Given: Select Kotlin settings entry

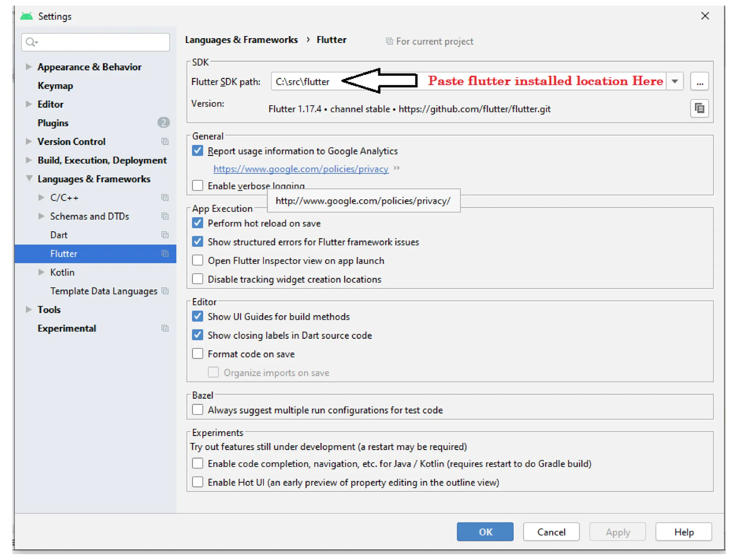Looking at the screenshot, I should (x=62, y=272).
